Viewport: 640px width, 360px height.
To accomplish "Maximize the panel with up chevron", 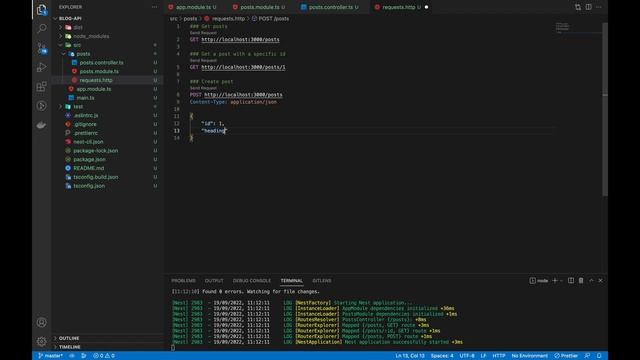I will tap(591, 280).
